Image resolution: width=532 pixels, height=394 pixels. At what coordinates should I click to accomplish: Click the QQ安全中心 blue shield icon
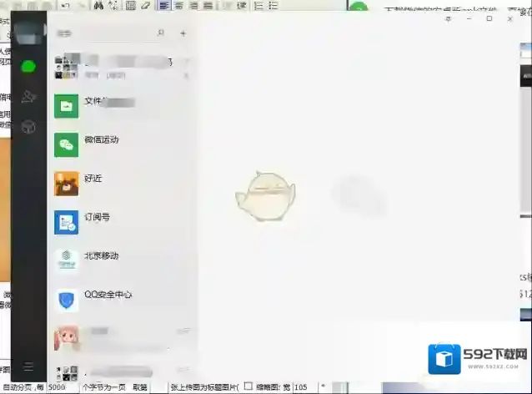[x=66, y=300]
